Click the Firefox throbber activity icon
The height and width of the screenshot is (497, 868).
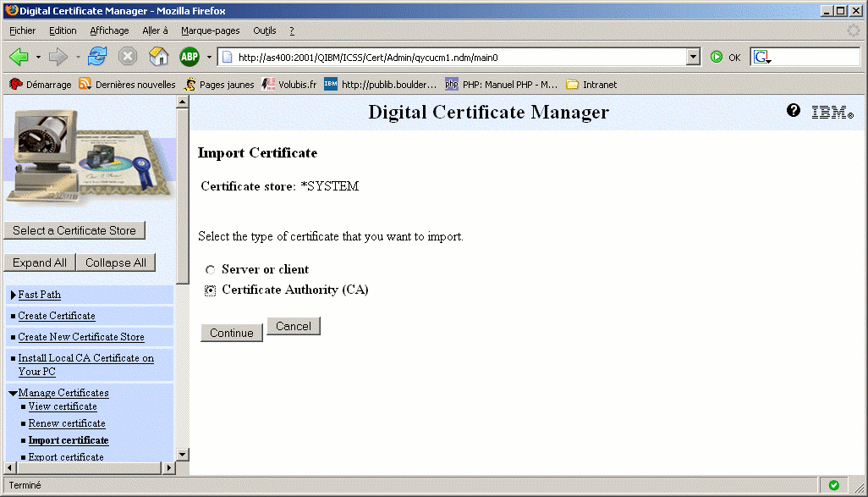point(853,31)
